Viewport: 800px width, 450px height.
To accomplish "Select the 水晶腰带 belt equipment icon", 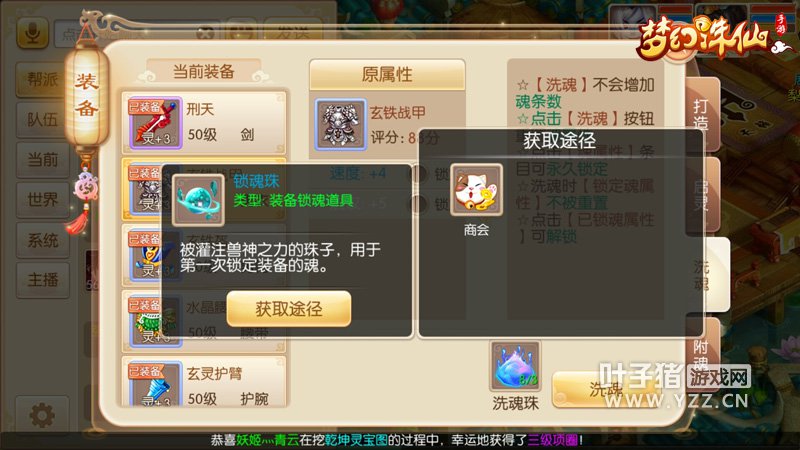I will tap(155, 321).
